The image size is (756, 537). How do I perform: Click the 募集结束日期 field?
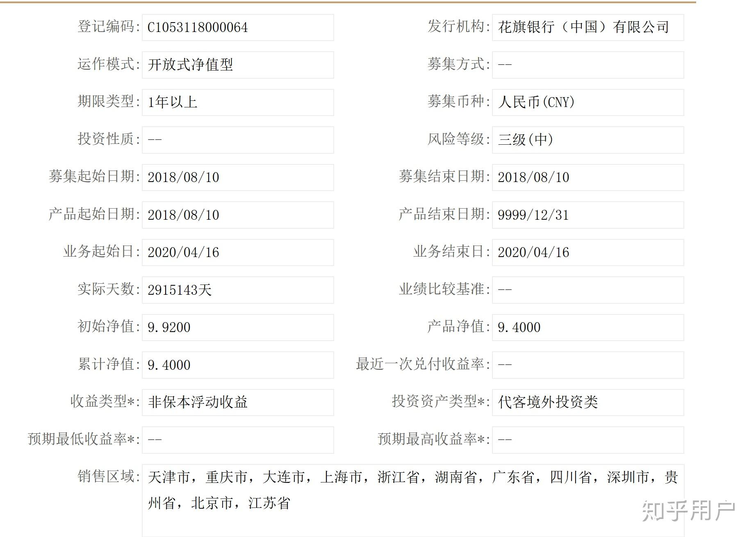tap(588, 177)
